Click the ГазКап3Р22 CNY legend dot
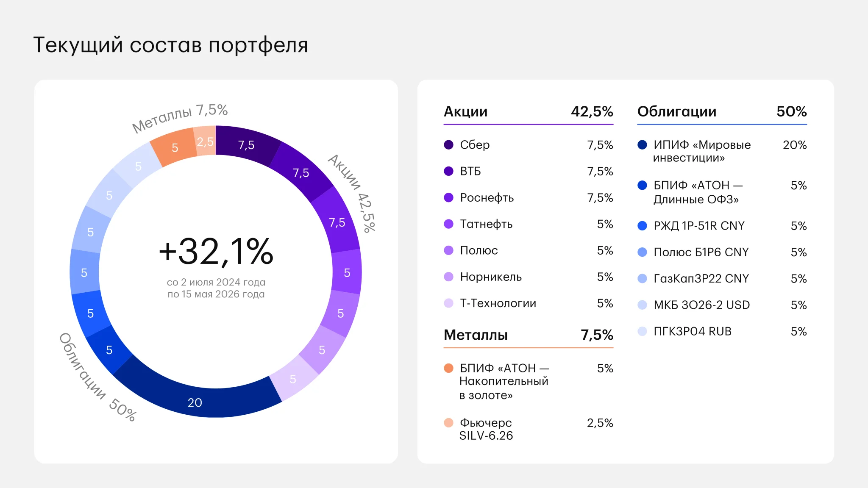The image size is (868, 488). coord(642,278)
